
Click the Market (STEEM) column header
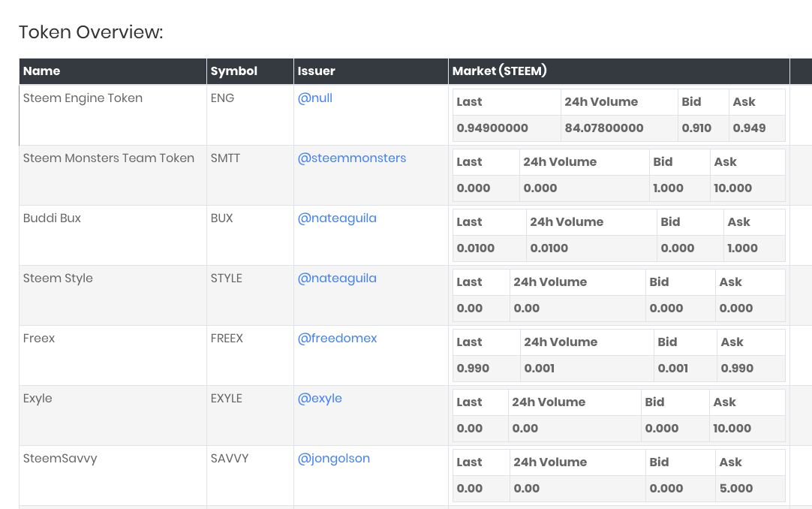coord(619,71)
